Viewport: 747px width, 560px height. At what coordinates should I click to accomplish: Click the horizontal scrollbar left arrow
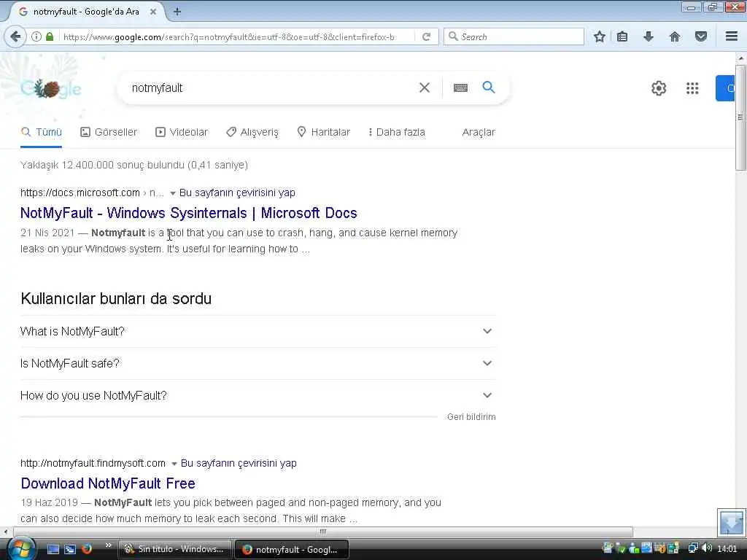5,532
